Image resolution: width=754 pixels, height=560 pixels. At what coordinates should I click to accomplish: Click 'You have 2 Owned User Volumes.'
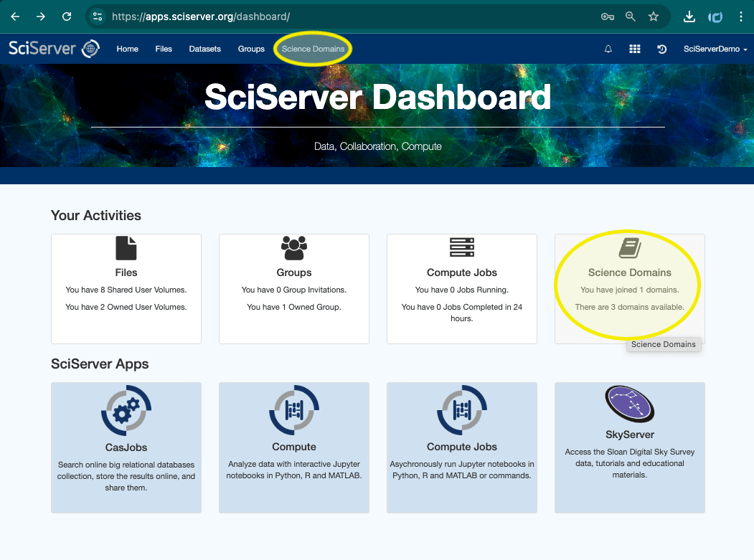[126, 307]
